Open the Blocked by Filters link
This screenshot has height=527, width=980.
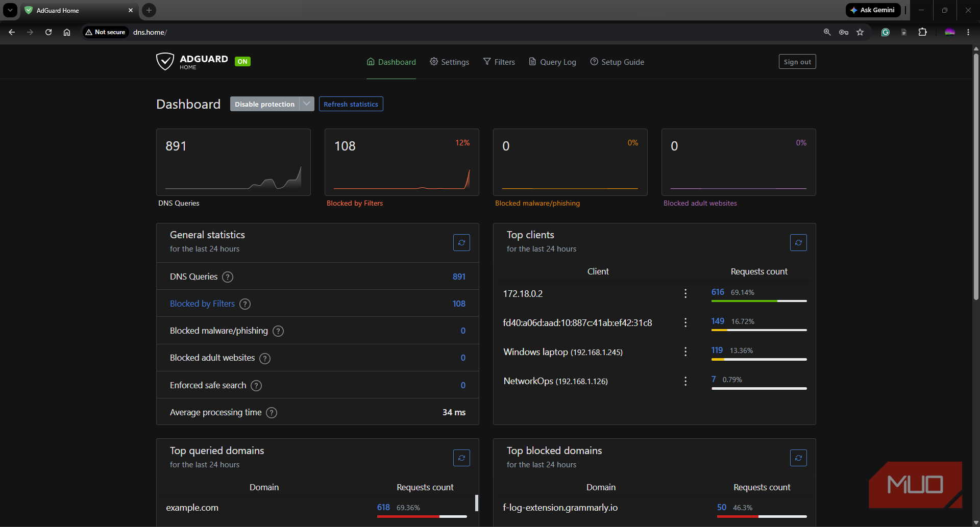(x=202, y=304)
